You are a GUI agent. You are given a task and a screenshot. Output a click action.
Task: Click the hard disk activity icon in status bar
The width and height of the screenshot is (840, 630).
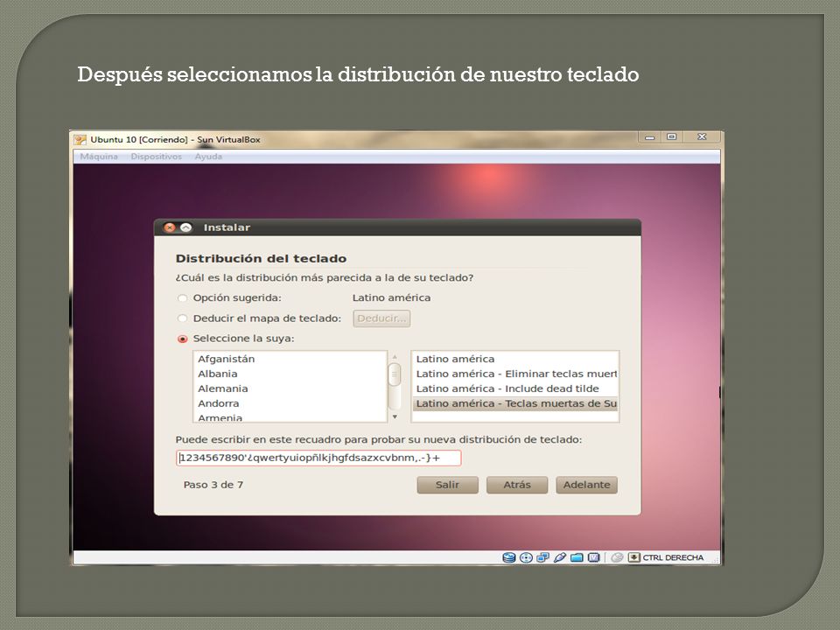(509, 557)
